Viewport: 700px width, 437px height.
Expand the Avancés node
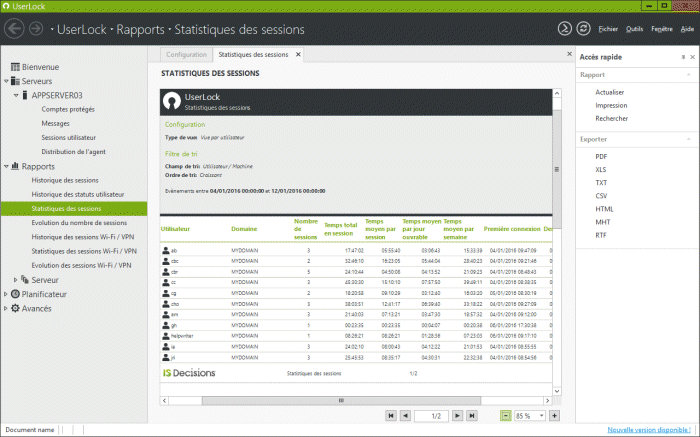pos(5,308)
